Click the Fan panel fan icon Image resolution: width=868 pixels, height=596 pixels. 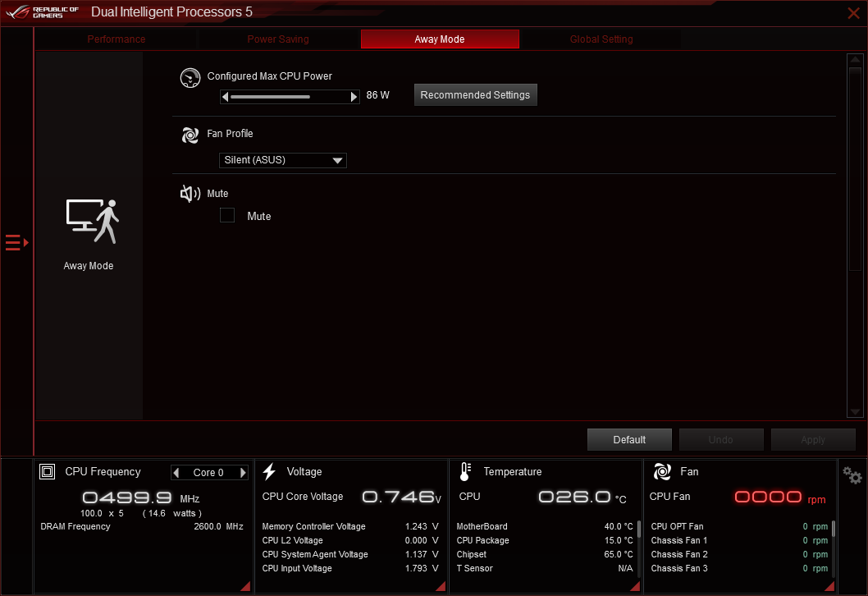tap(662, 471)
